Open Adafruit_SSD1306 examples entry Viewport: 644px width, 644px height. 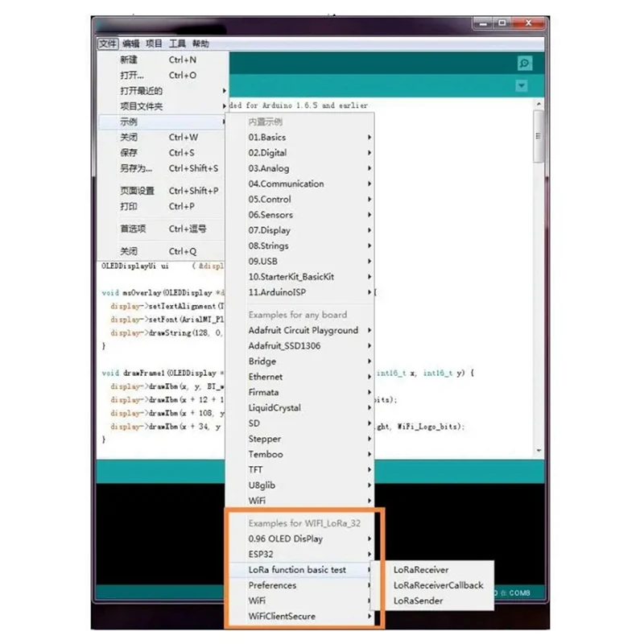pos(300,346)
